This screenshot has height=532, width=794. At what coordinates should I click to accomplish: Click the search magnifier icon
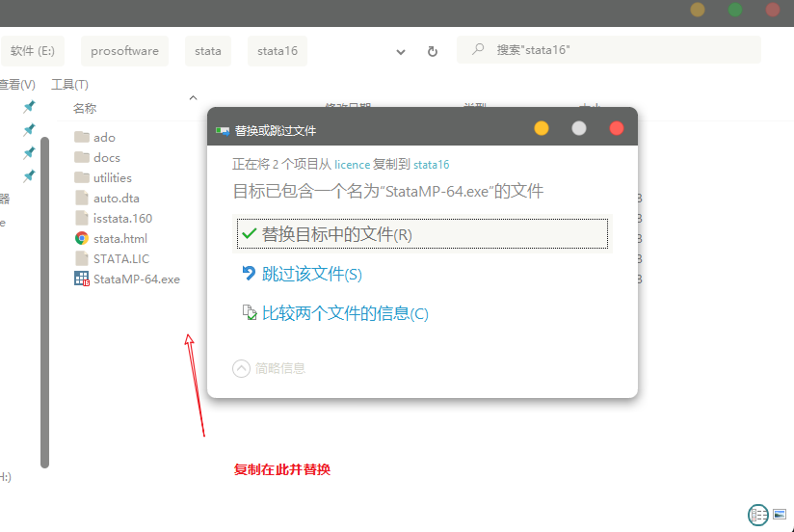coord(478,49)
